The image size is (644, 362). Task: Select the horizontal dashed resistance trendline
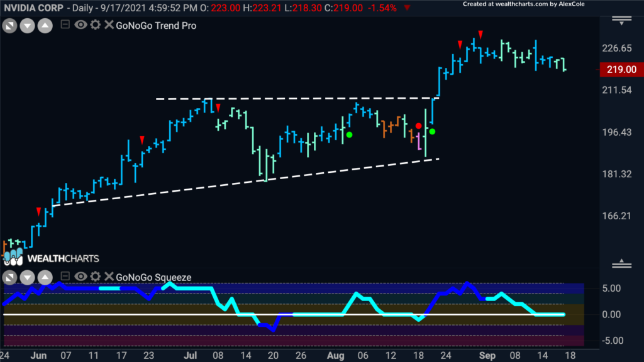pyautogui.click(x=297, y=99)
